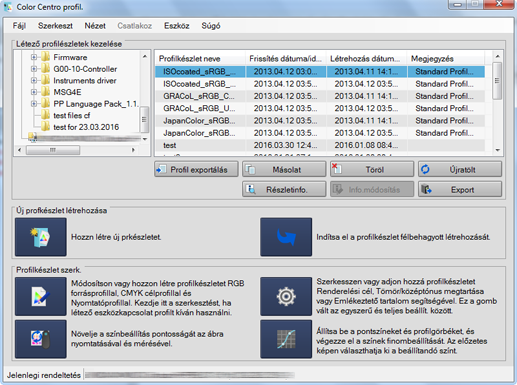Screen dimensions: 517x385
Task: Sort by Megjegyzés column header
Action: tap(446, 59)
